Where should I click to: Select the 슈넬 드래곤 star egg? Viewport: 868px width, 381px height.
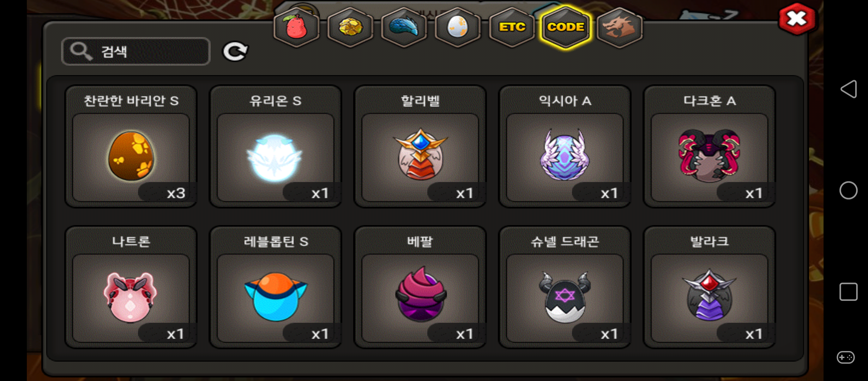point(565,287)
